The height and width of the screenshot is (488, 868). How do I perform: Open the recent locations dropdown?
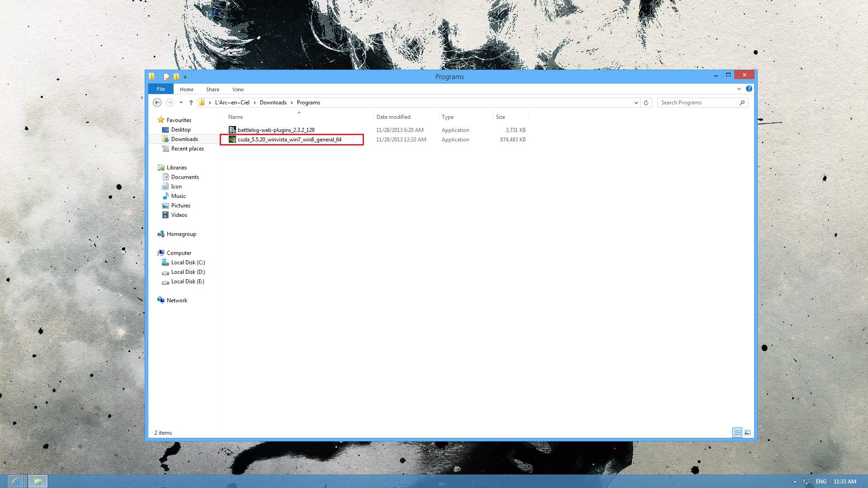coord(181,103)
